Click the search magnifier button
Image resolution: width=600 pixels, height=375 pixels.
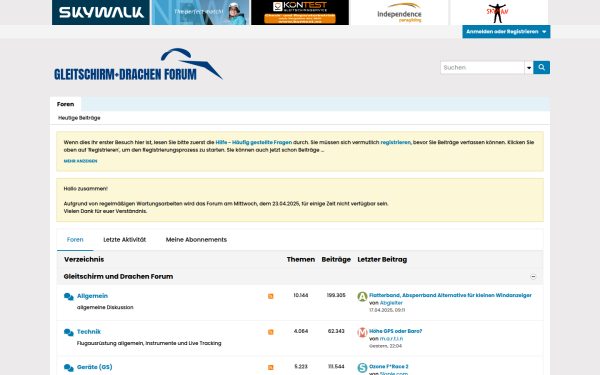tap(541, 67)
